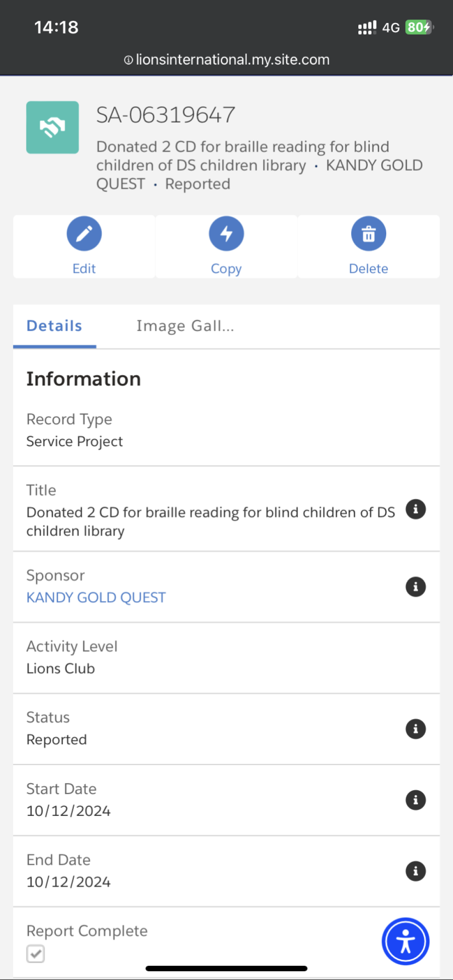Image resolution: width=453 pixels, height=980 pixels.
Task: Show info tooltip for Title field
Action: [416, 509]
